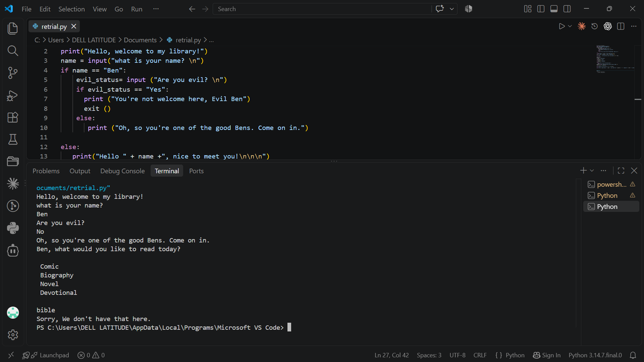Image resolution: width=644 pixels, height=362 pixels.
Task: Open the timeline history clock icon
Action: click(595, 26)
